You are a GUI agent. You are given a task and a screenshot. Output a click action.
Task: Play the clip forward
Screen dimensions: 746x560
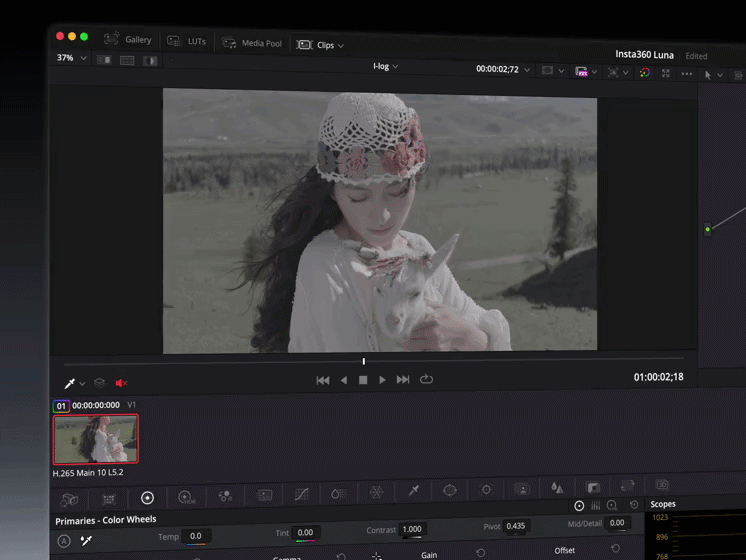[x=382, y=380]
